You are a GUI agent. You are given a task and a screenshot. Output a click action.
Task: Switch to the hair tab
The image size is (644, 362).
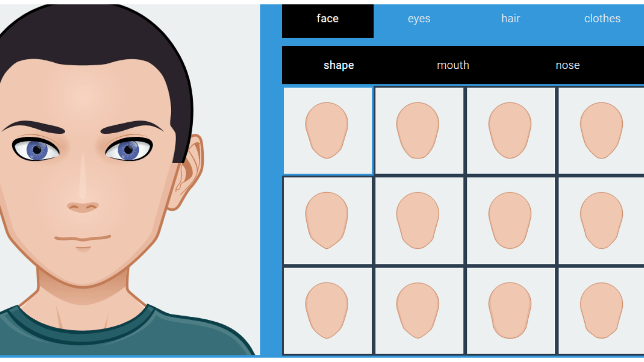coord(510,19)
